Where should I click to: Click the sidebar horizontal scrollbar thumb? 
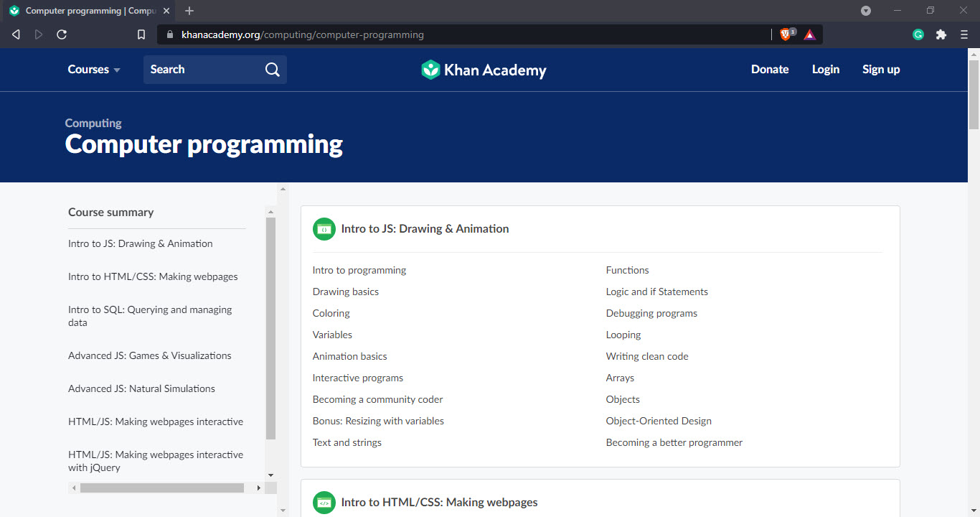pos(162,488)
